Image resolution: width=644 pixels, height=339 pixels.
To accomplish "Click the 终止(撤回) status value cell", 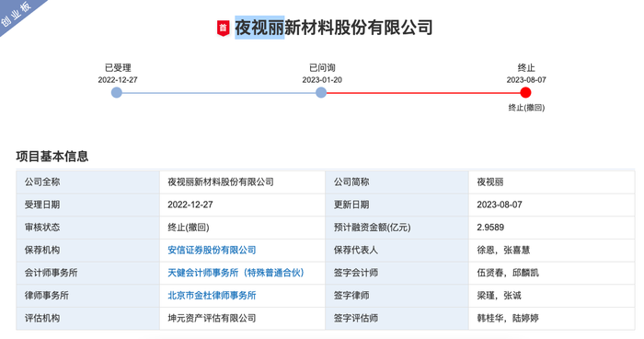I will tap(242, 228).
